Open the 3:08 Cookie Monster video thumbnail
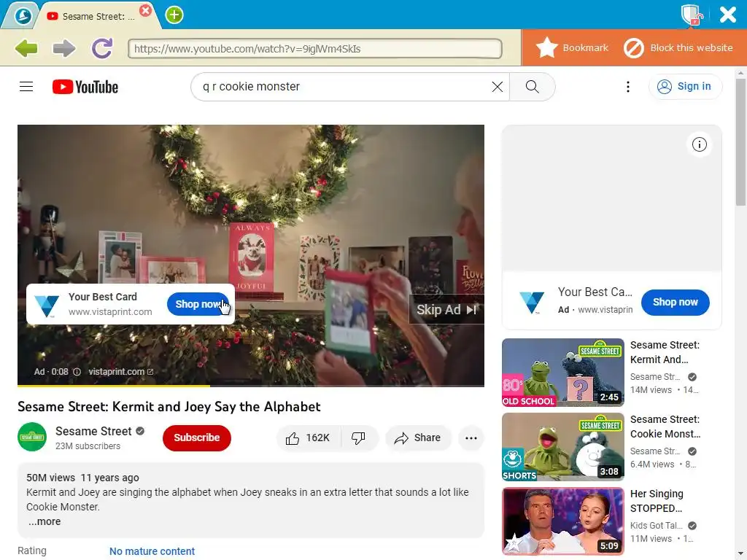This screenshot has height=560, width=747. click(x=562, y=447)
